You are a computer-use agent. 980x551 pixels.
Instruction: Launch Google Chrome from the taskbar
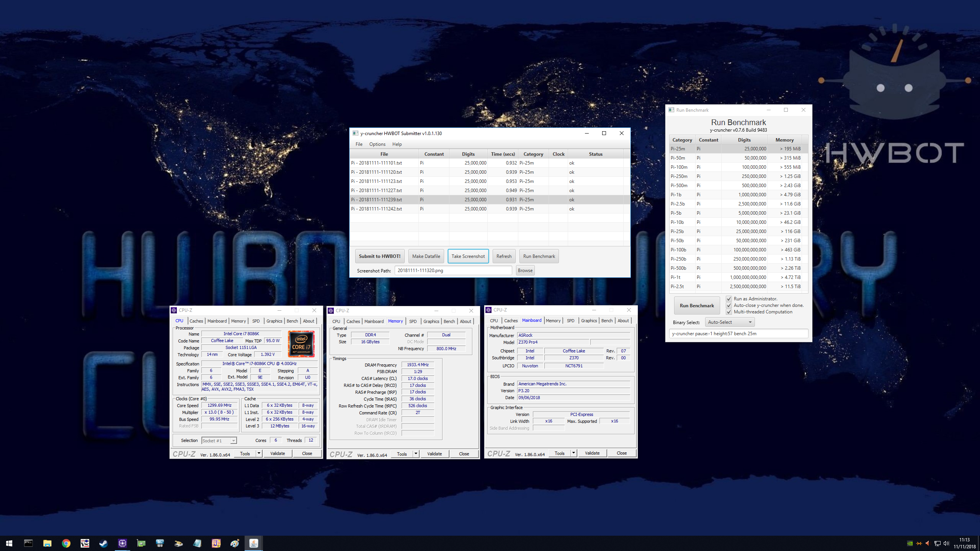point(66,543)
